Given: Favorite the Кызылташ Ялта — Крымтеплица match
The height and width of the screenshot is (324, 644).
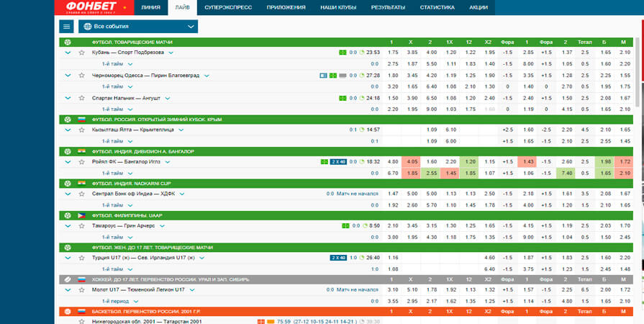Looking at the screenshot, I should [x=82, y=130].
